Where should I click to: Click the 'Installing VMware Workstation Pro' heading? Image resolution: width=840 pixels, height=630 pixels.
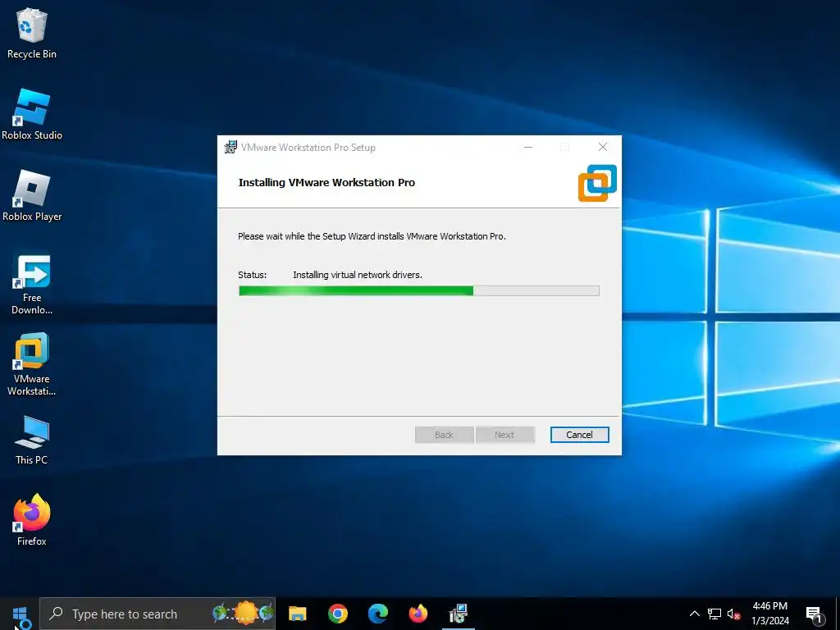[x=326, y=182]
